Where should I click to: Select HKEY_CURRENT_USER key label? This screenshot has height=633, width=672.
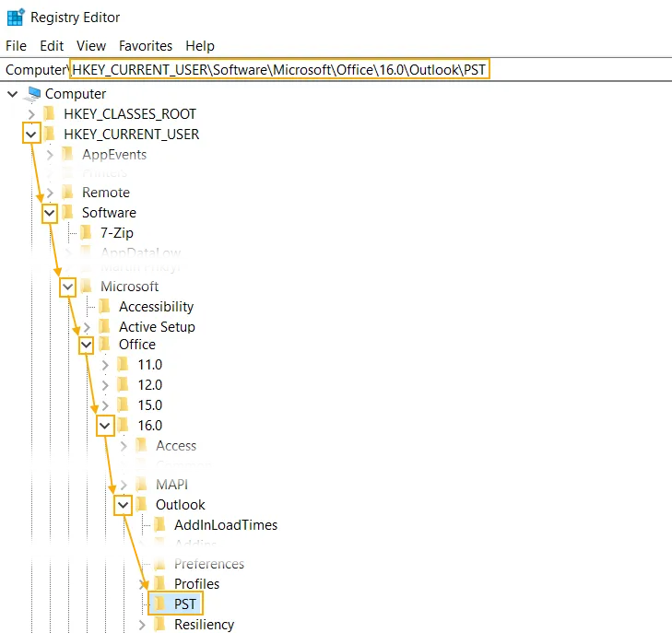[132, 135]
